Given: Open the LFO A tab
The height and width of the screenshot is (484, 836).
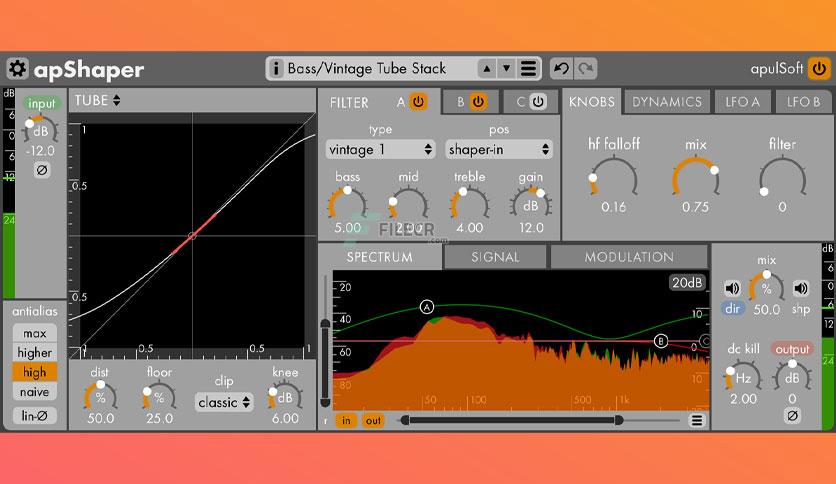Looking at the screenshot, I should pos(742,102).
